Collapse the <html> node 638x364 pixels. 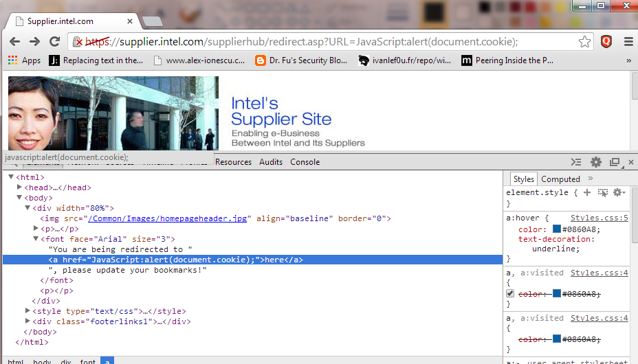point(11,177)
